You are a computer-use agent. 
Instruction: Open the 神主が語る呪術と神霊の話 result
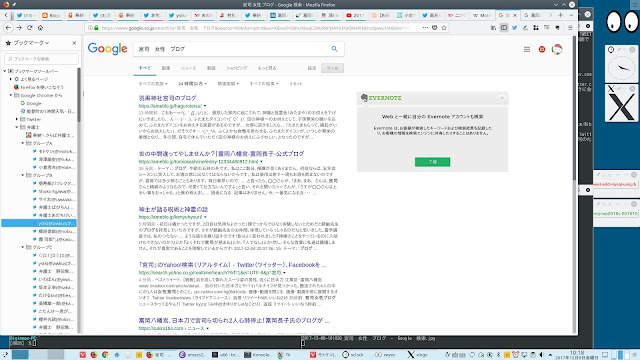(173, 209)
